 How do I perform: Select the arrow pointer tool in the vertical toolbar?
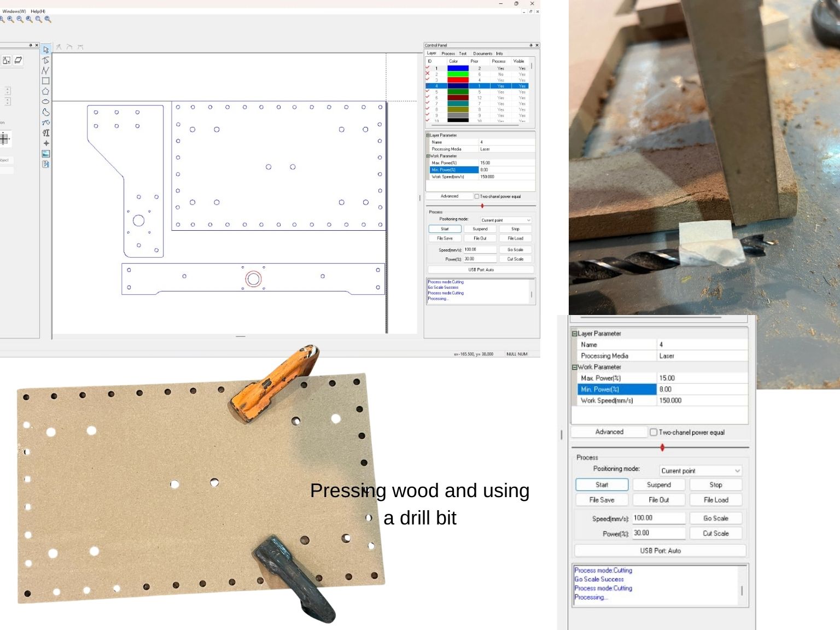click(46, 50)
